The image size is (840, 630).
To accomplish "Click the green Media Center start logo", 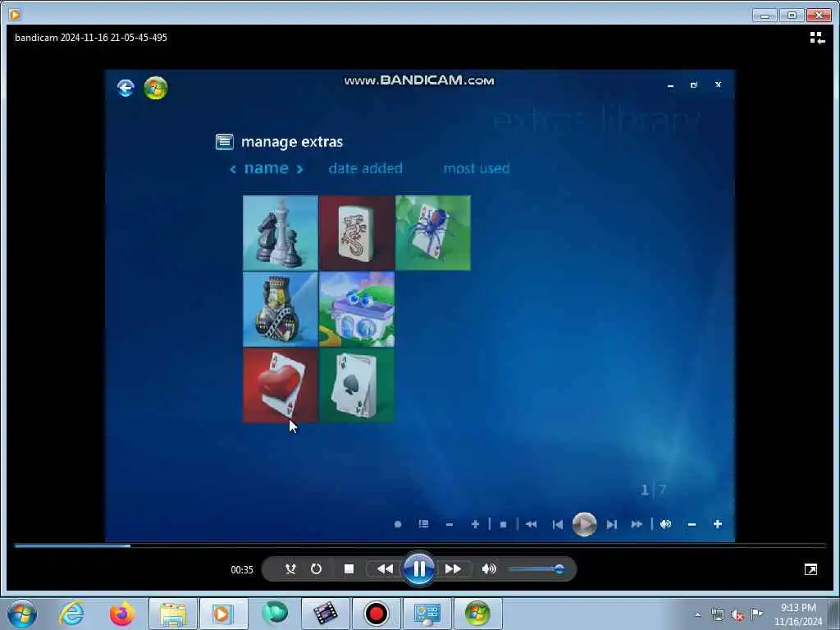I will point(156,88).
